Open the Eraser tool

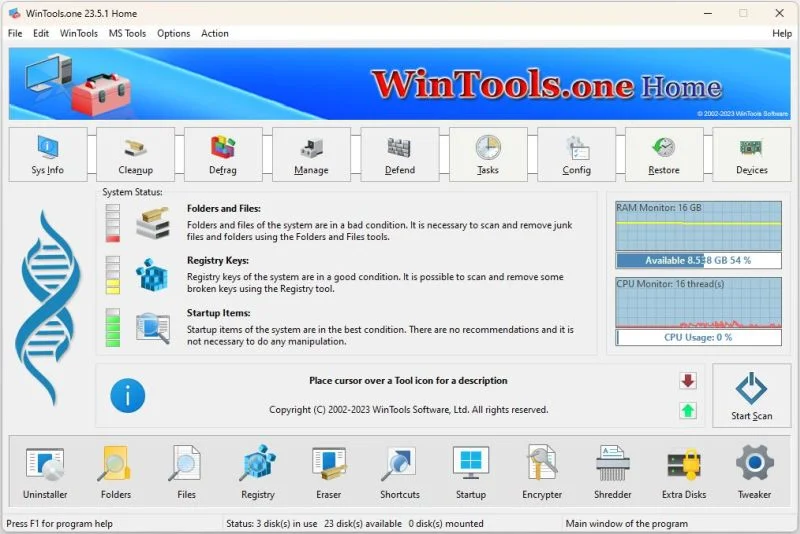coord(329,472)
